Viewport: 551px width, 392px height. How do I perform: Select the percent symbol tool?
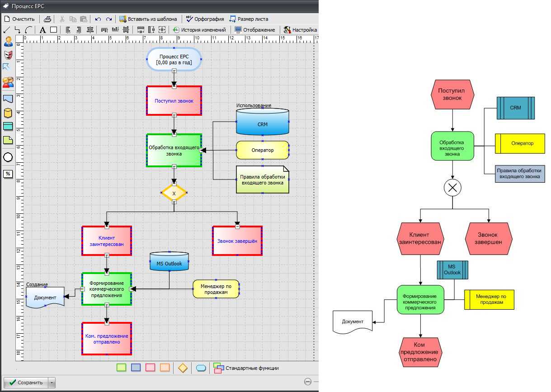click(x=8, y=174)
